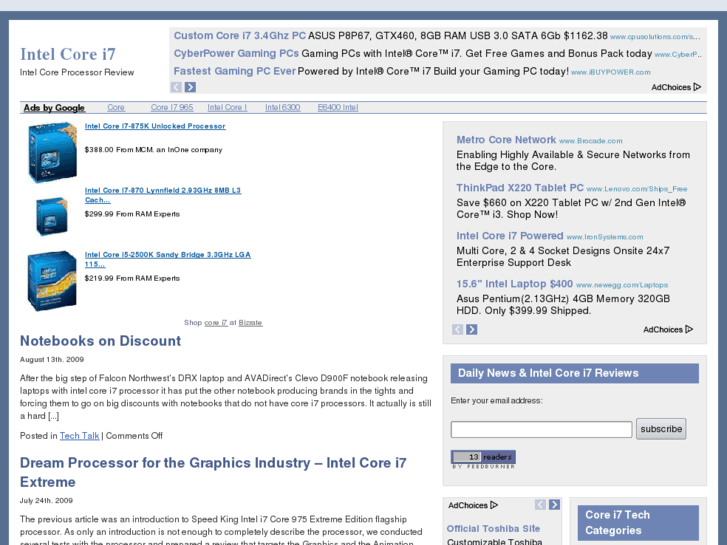Image resolution: width=727 pixels, height=545 pixels.
Task: Open the Core i5-2500K product image
Action: coord(52,281)
